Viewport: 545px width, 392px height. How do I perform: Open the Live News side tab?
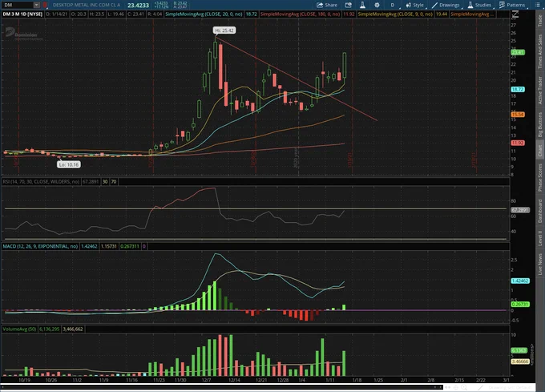pyautogui.click(x=539, y=264)
